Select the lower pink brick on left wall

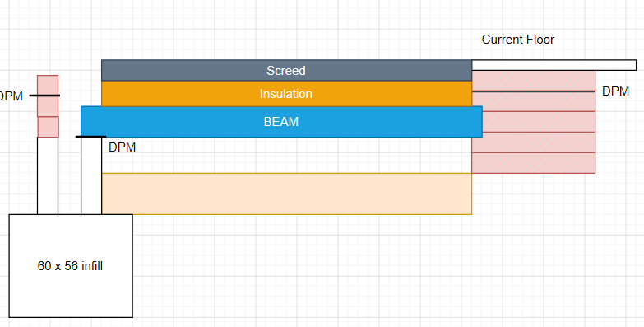click(48, 127)
